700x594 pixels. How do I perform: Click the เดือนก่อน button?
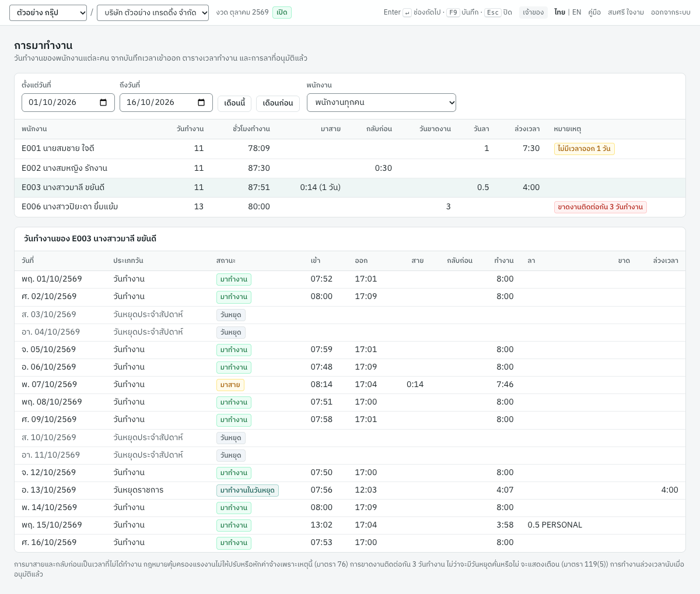tap(278, 103)
